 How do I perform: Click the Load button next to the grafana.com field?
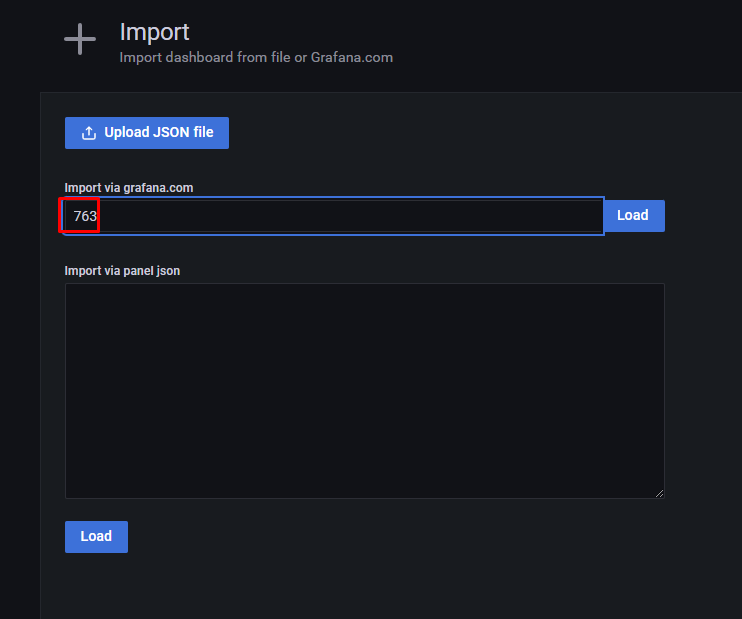click(x=634, y=216)
